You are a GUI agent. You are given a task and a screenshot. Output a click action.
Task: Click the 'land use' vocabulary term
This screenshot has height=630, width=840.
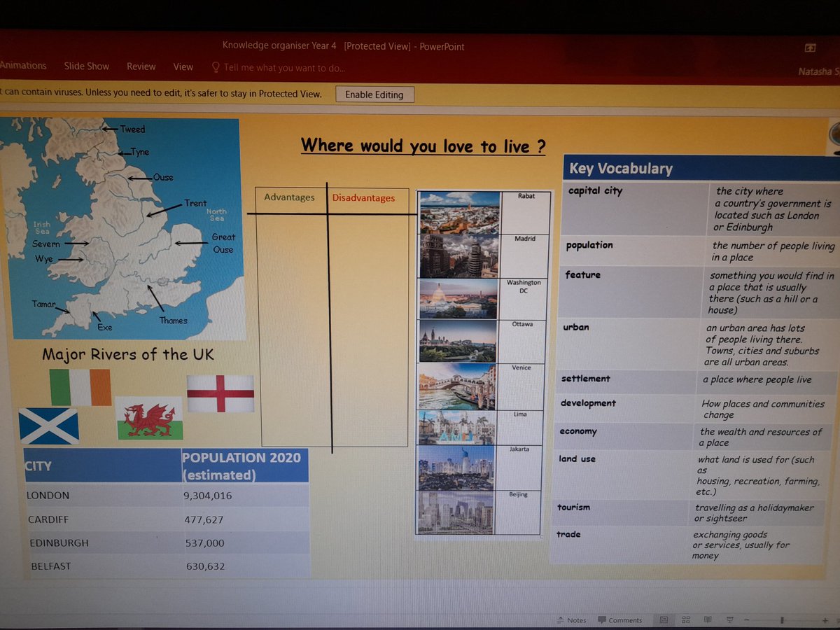point(577,459)
